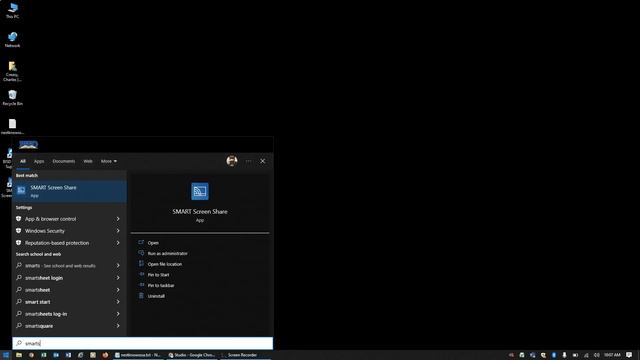The image size is (640, 360).
Task: Click the battery tray icon
Action: tap(575, 355)
